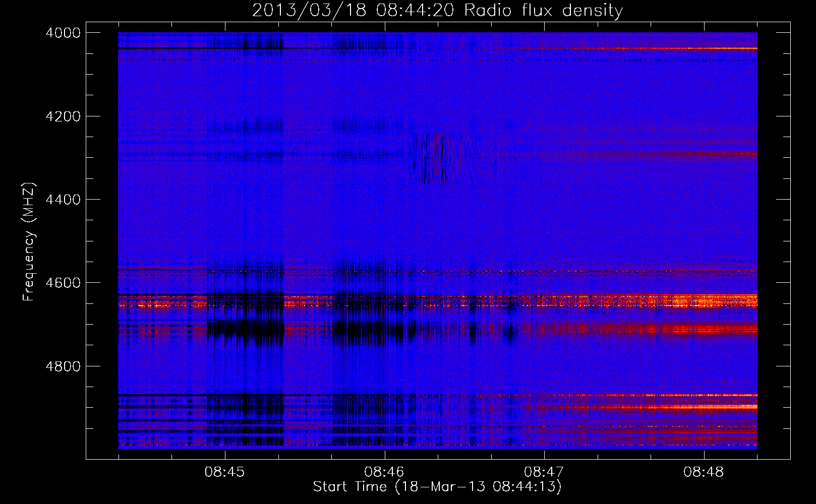Click the "Frequency (MHZ)" axis title
The image size is (816, 504).
tap(29, 242)
